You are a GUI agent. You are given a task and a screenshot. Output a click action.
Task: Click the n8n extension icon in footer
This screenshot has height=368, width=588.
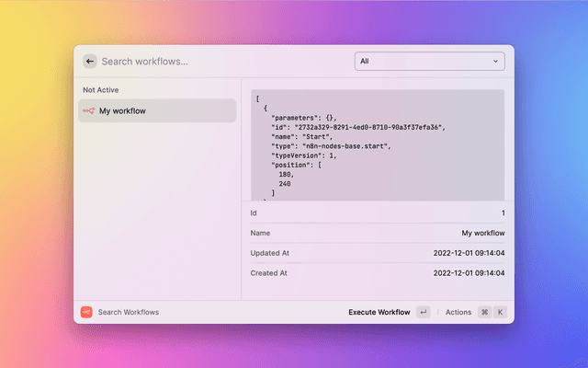[86, 312]
